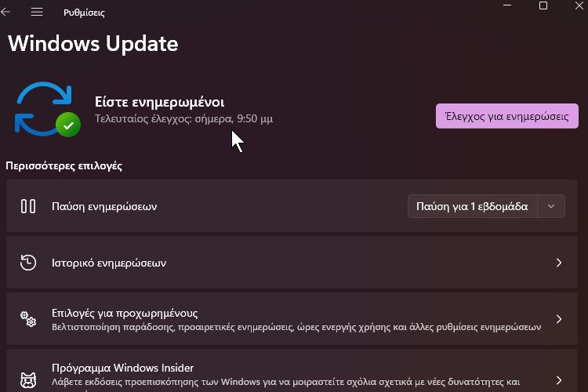Click the advanced options gears icon
This screenshot has width=588, height=392.
28,319
